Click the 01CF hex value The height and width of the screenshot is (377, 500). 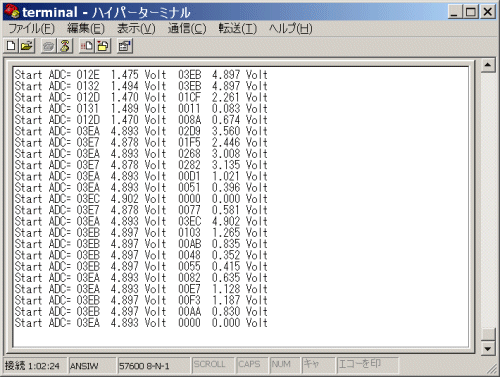(189, 97)
